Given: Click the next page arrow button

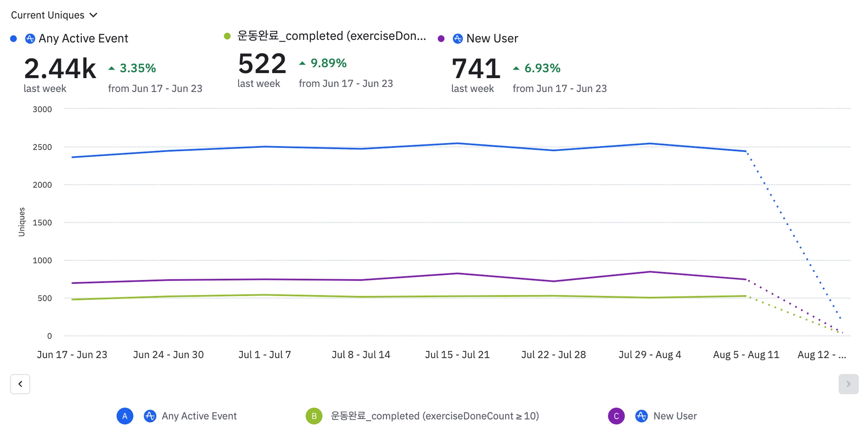Looking at the screenshot, I should coord(849,384).
